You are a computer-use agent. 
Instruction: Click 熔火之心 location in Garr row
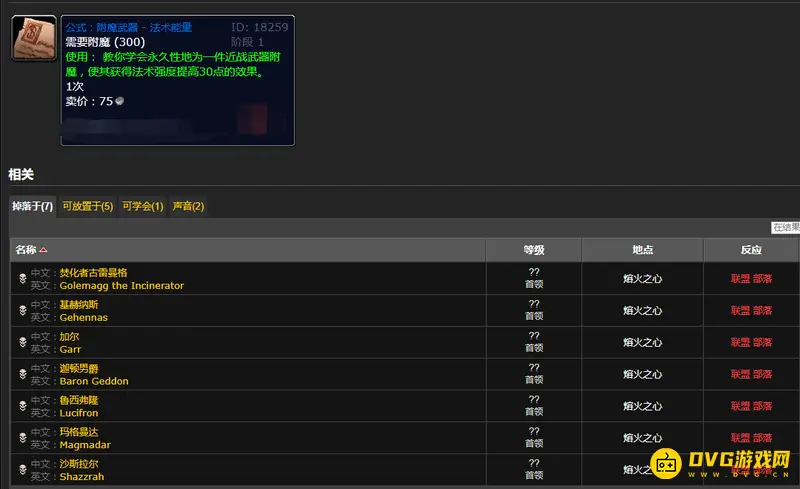pyautogui.click(x=642, y=343)
